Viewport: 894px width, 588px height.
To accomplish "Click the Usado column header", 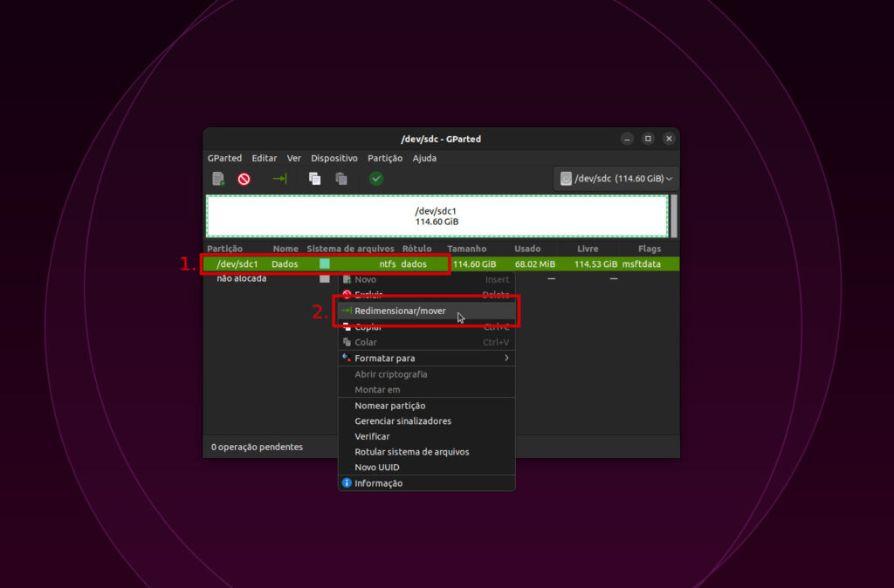I will 527,249.
